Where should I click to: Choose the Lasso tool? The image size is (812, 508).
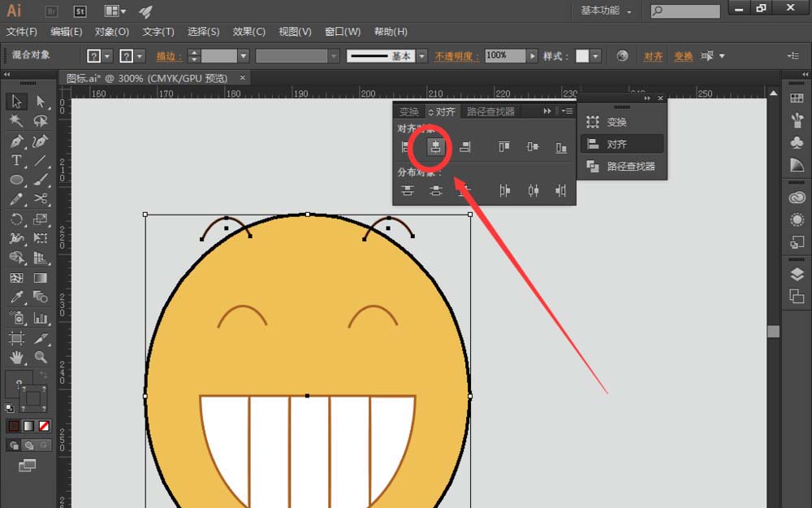tap(41, 121)
